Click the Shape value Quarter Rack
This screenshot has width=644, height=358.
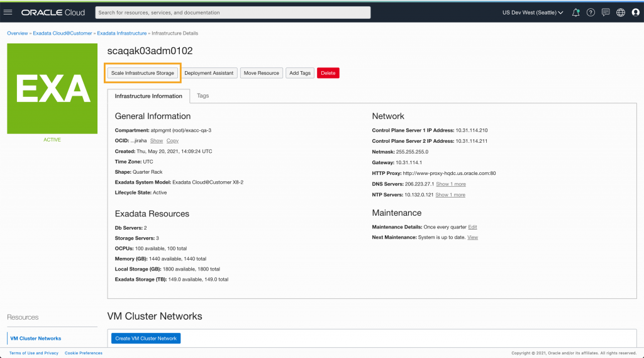(147, 172)
